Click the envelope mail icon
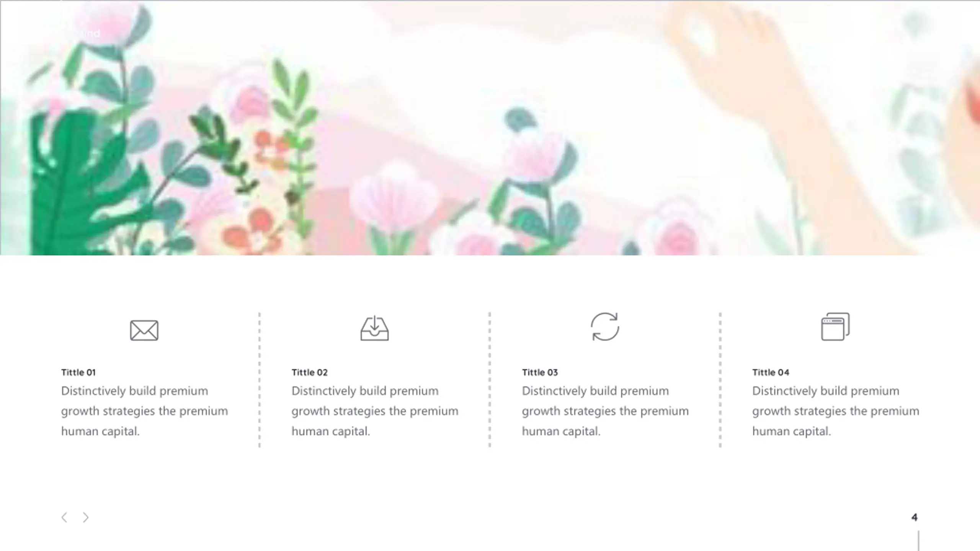980x551 pixels. 144,330
